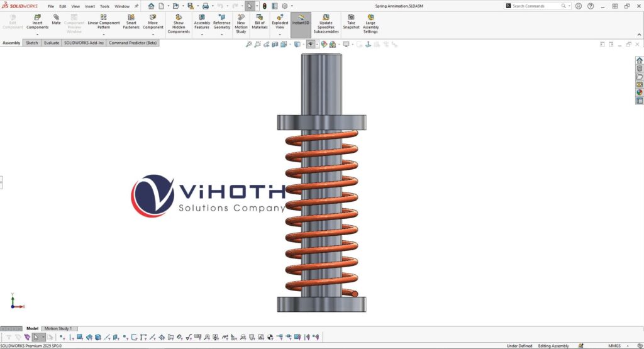Open Large Assembly Settings

click(x=370, y=24)
